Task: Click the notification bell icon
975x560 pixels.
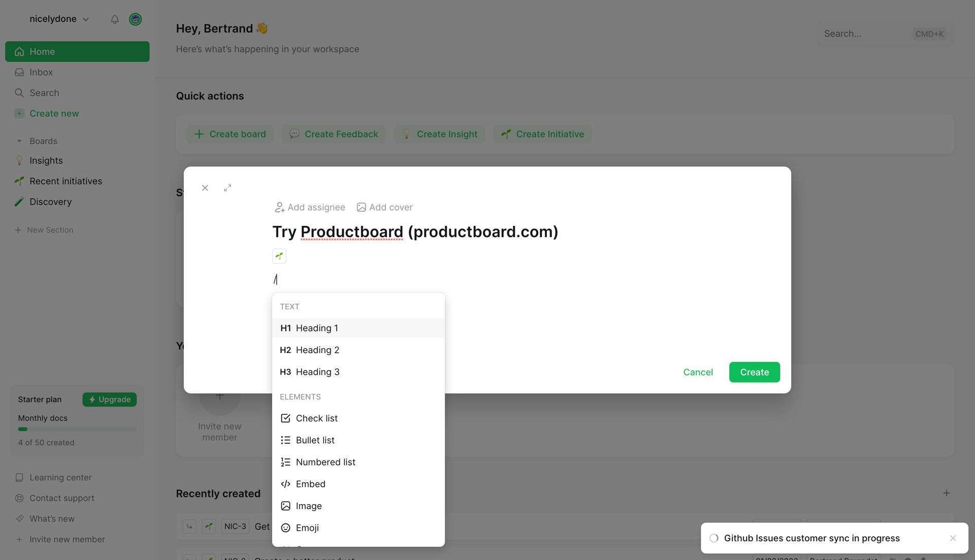Action: [114, 19]
